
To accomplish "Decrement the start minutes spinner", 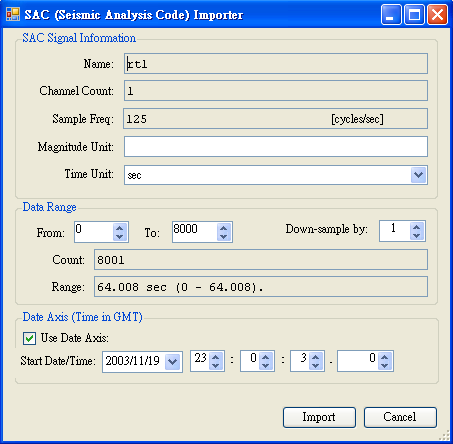I will [x=265, y=365].
